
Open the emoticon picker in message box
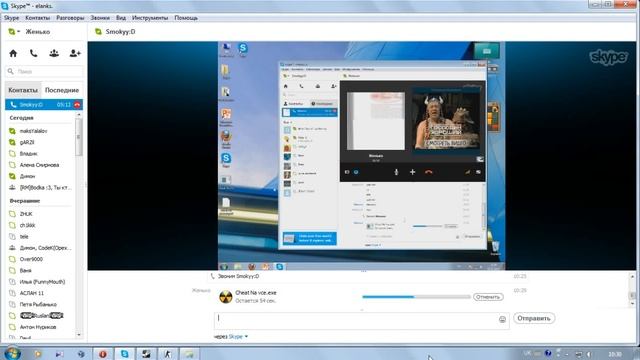pos(502,319)
